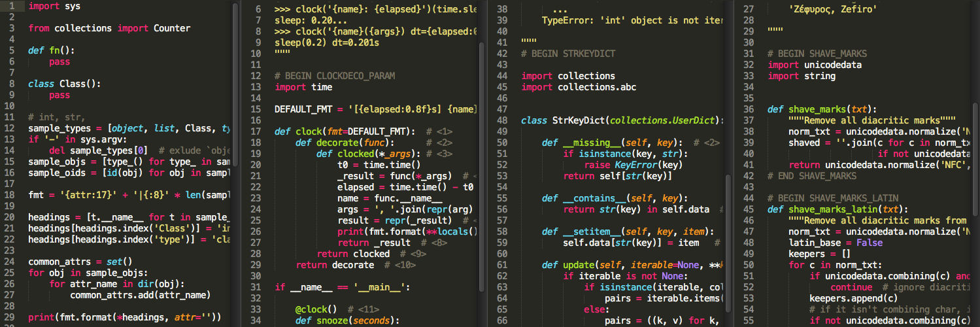Click 'del sample_types[0]' statement
This screenshot has width=980, height=327.
click(99, 151)
